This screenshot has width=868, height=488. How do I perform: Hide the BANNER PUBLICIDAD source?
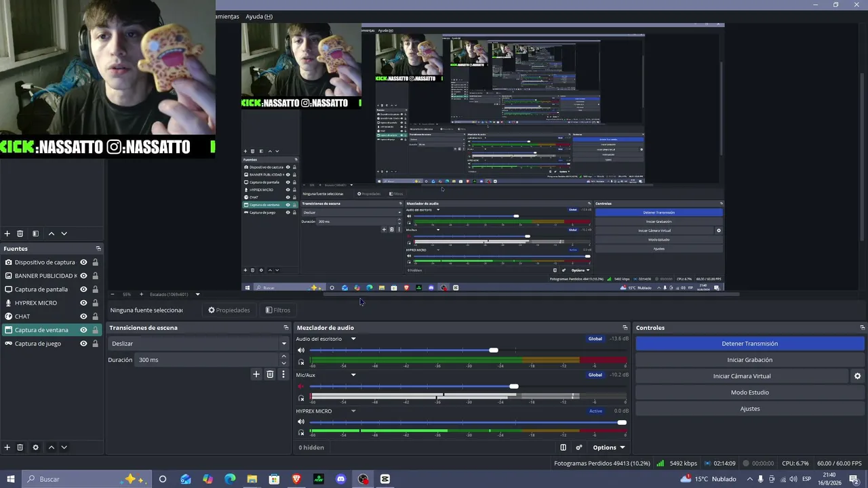point(83,276)
